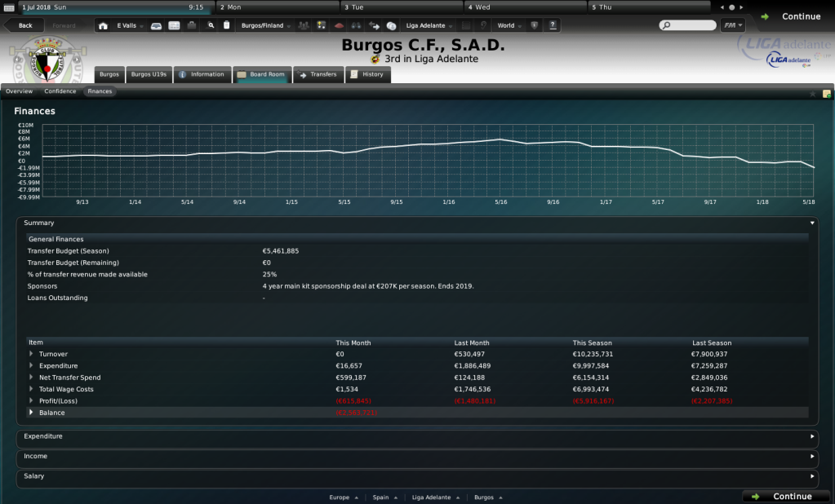Open the scouting binoculars icon
Image resolution: width=835 pixels, height=504 pixels.
tap(356, 25)
